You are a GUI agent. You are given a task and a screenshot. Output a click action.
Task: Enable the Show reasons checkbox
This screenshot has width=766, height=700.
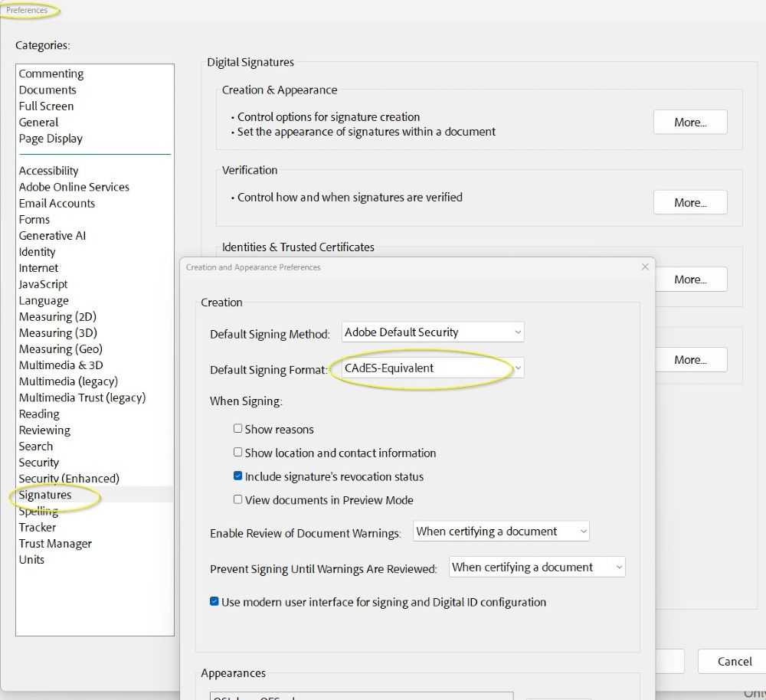238,429
